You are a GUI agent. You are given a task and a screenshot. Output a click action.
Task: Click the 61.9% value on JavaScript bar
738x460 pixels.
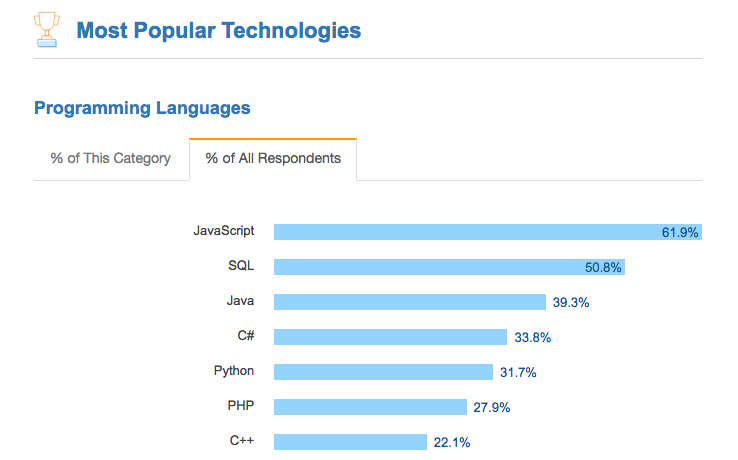tap(680, 233)
